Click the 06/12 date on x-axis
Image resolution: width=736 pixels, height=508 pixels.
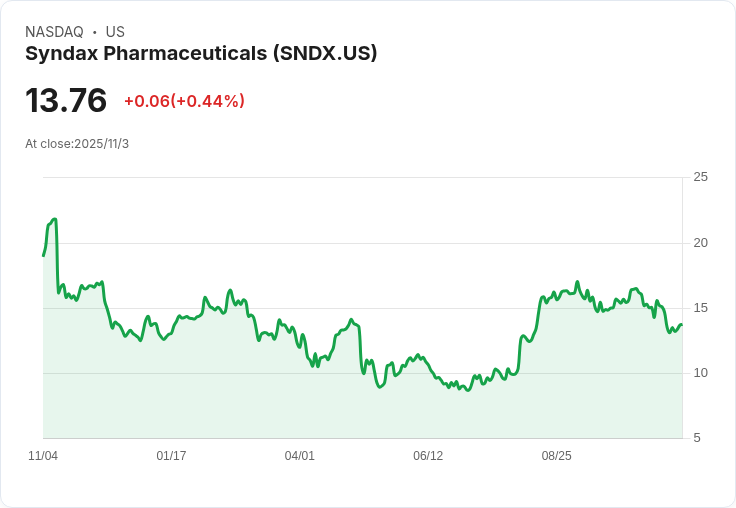pos(428,456)
